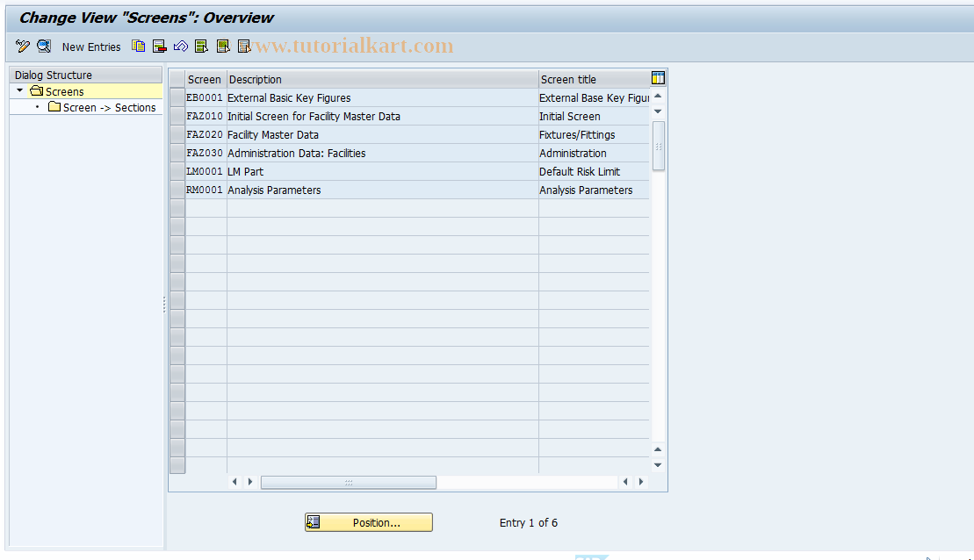Screen dimensions: 974x560
Task: Click the Description column header
Action: tap(383, 80)
